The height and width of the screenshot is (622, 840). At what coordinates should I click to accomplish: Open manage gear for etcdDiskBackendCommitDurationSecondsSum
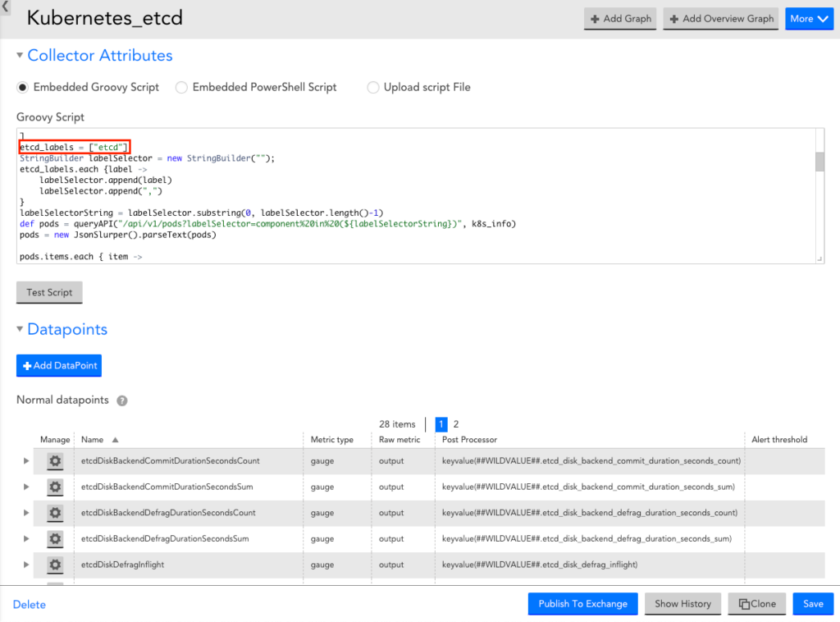(x=55, y=487)
